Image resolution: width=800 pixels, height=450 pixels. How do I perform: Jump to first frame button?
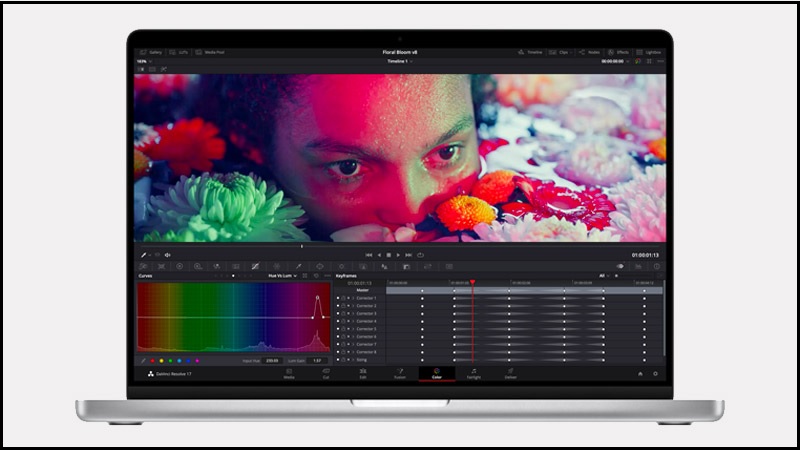368,255
